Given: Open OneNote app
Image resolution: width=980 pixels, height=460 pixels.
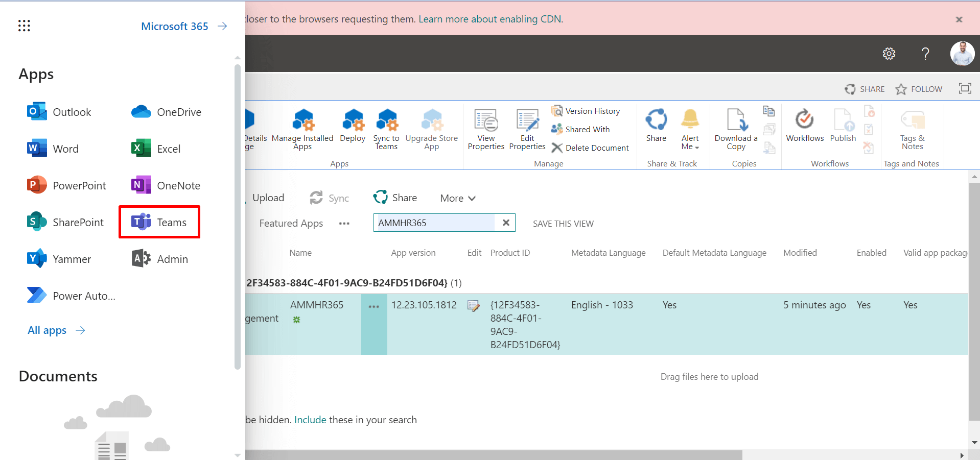Looking at the screenshot, I should pyautogui.click(x=166, y=185).
